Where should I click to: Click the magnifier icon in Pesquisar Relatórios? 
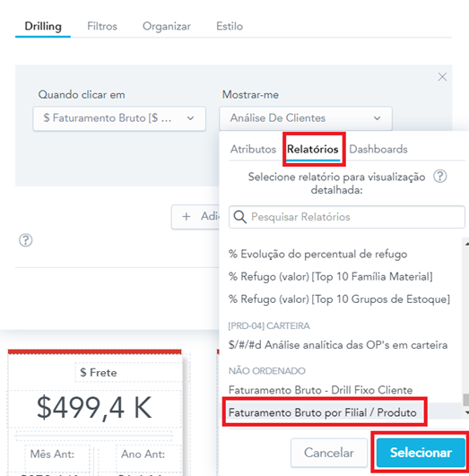(240, 217)
